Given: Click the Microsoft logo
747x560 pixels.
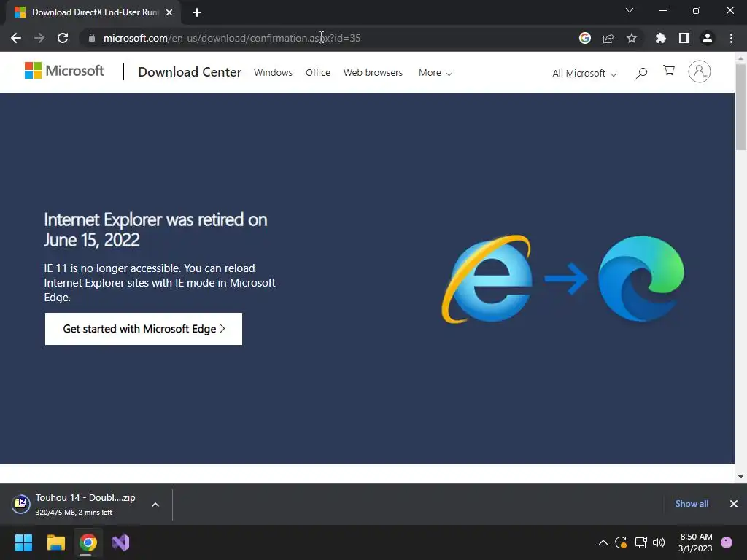Looking at the screenshot, I should tap(64, 71).
